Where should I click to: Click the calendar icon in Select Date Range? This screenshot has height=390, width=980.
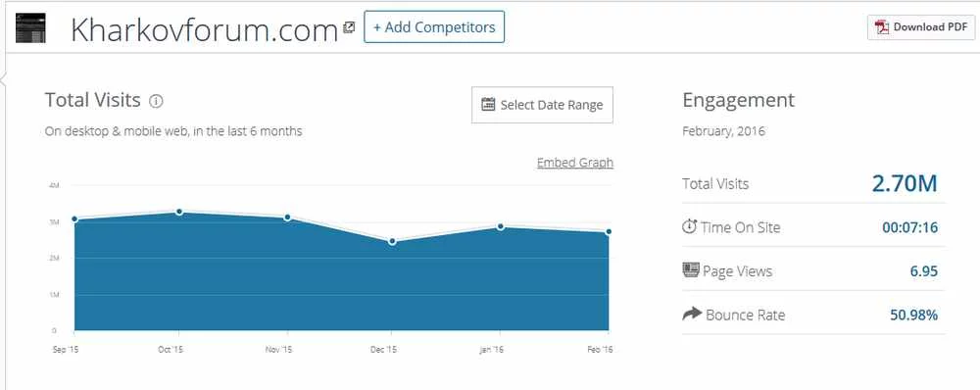[x=488, y=105]
